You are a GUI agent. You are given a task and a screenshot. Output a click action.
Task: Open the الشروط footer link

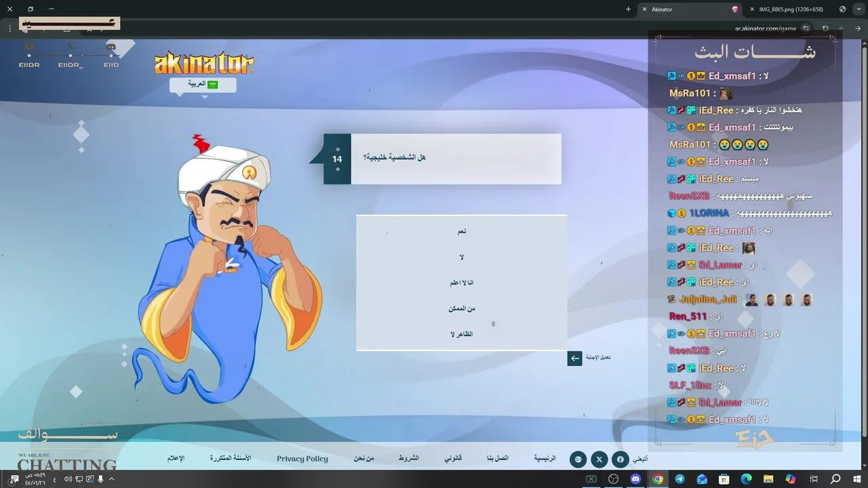point(409,458)
